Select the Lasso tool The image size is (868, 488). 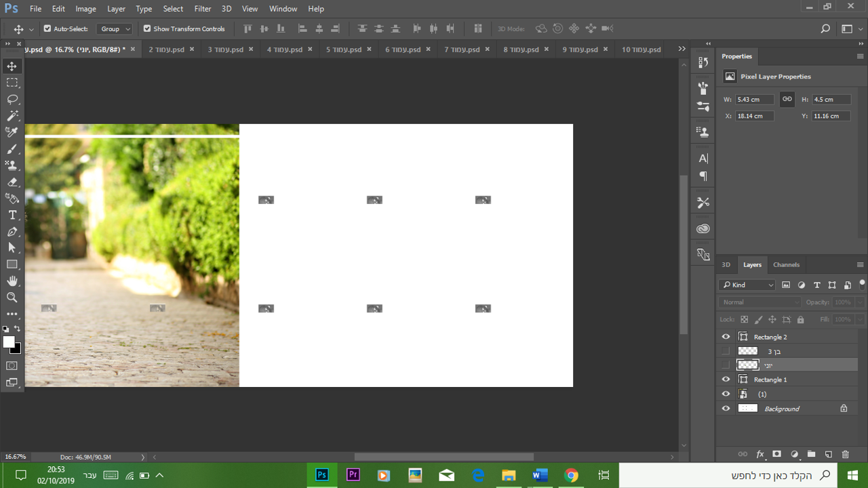pos(12,99)
